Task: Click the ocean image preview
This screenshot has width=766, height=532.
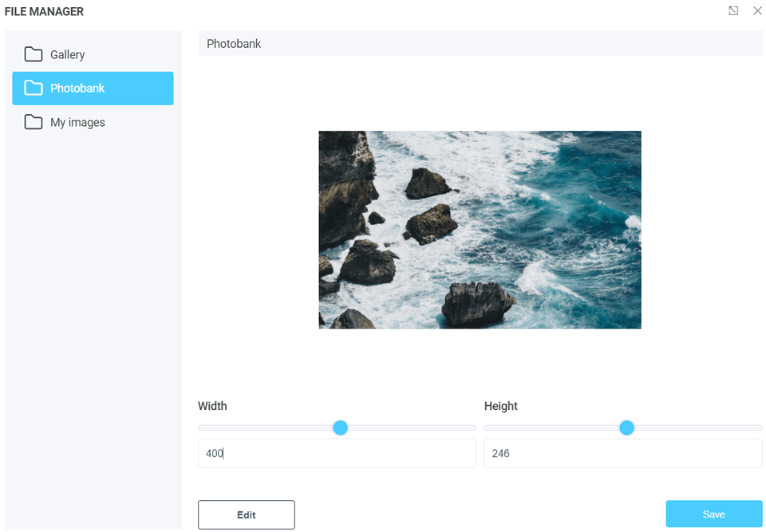Action: 480,230
